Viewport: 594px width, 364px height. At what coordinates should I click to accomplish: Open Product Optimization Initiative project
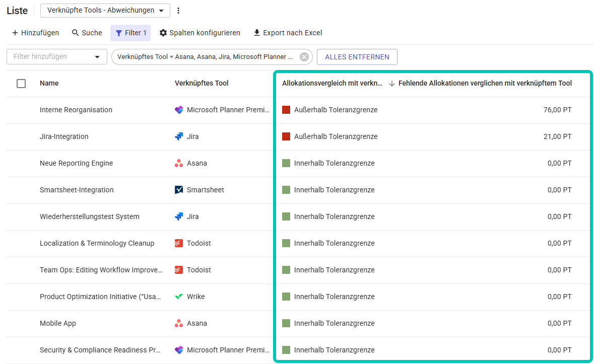click(x=100, y=297)
